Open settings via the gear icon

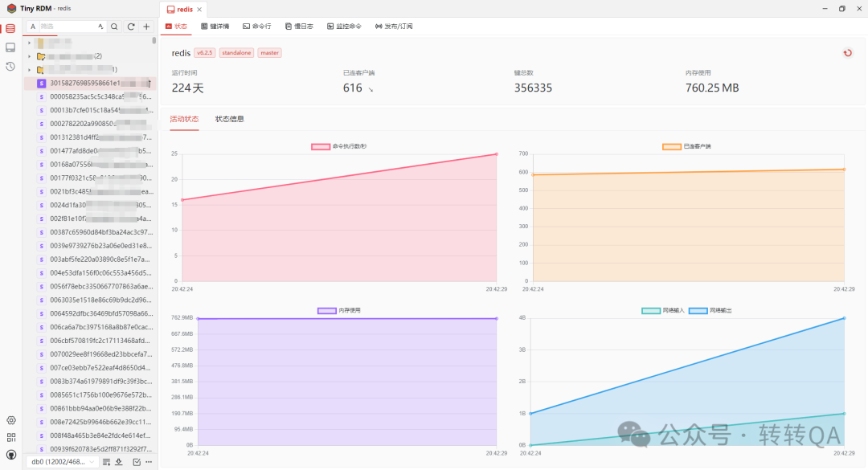point(11,421)
